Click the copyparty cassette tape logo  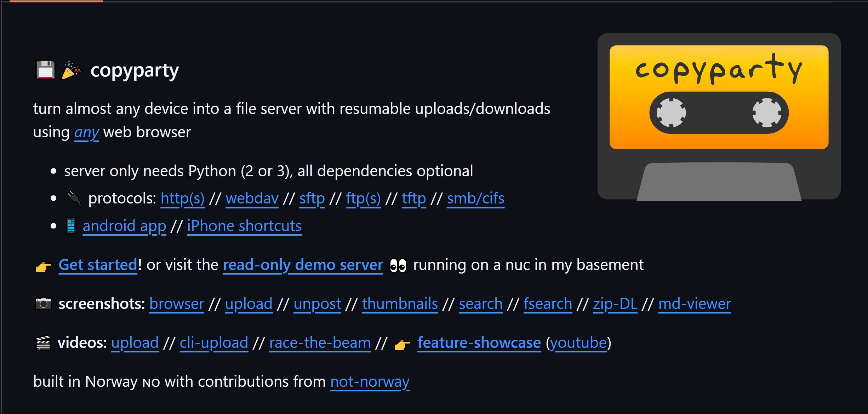click(x=719, y=117)
